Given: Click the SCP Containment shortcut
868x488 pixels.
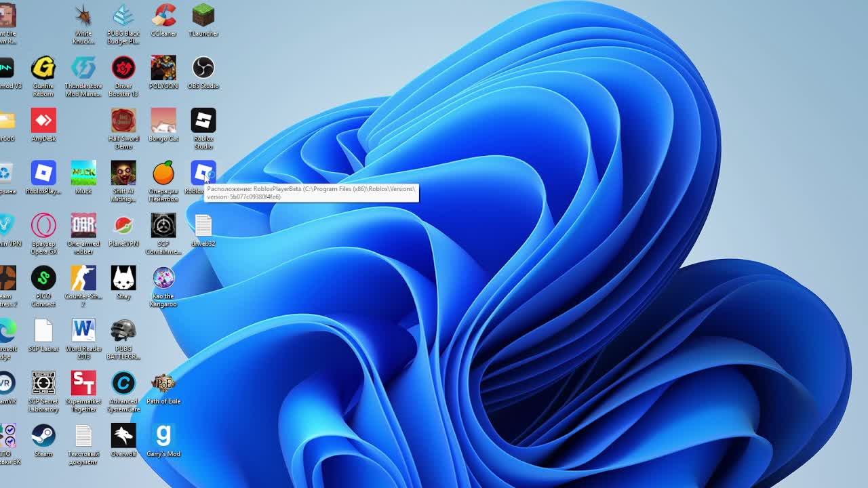Looking at the screenshot, I should tap(163, 234).
